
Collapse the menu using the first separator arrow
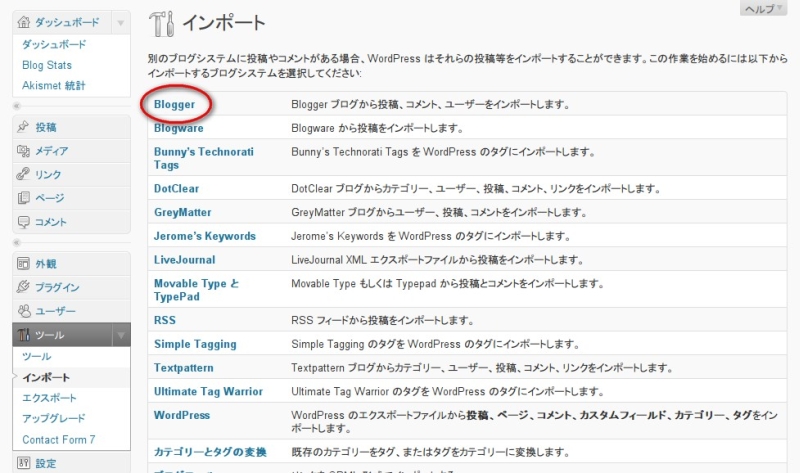click(x=17, y=106)
